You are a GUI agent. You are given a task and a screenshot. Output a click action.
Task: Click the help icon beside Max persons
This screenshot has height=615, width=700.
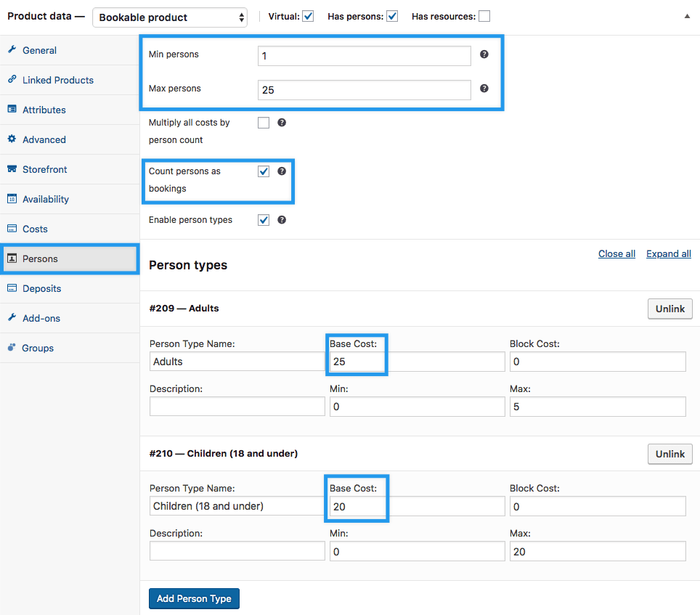[x=484, y=89]
